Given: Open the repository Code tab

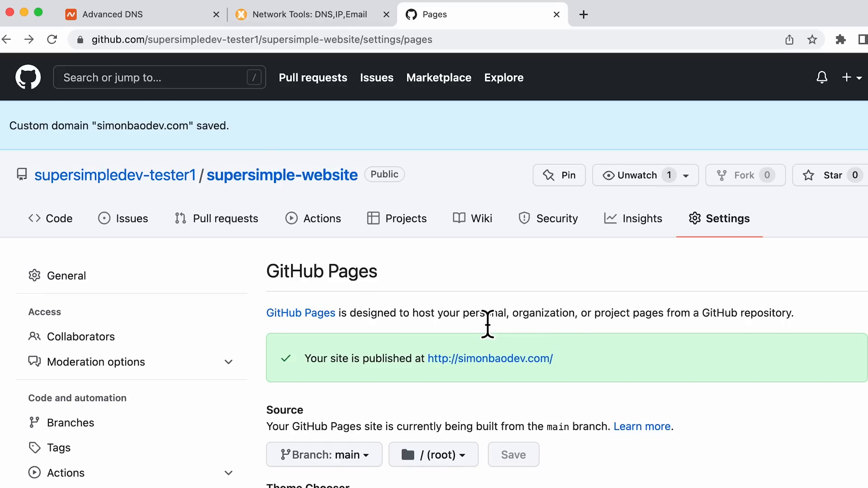Looking at the screenshot, I should (x=50, y=218).
